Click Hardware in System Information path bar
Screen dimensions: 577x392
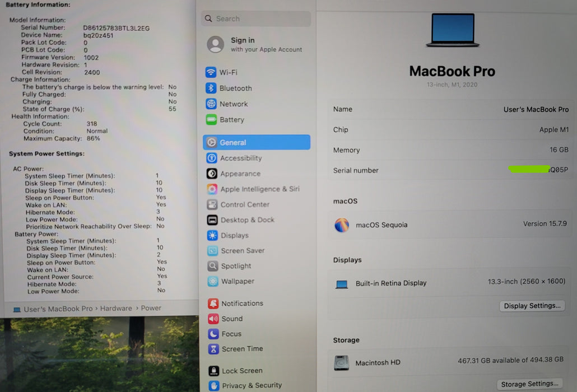116,308
